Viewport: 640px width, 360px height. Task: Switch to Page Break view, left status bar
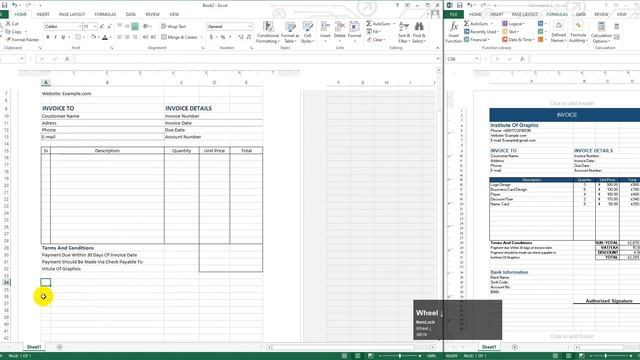370,356
